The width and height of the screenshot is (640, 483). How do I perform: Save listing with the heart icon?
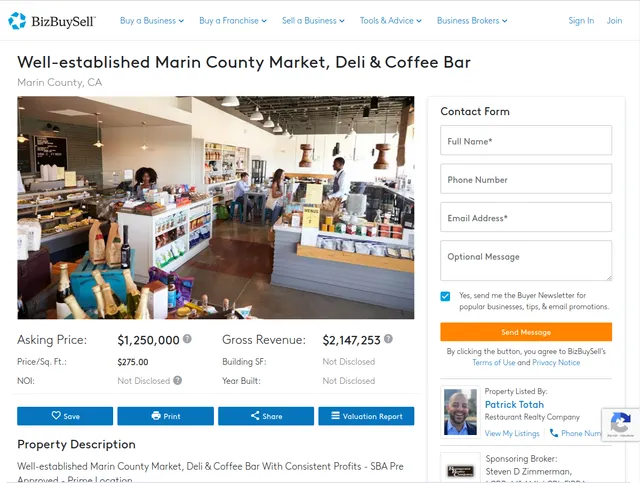point(65,416)
